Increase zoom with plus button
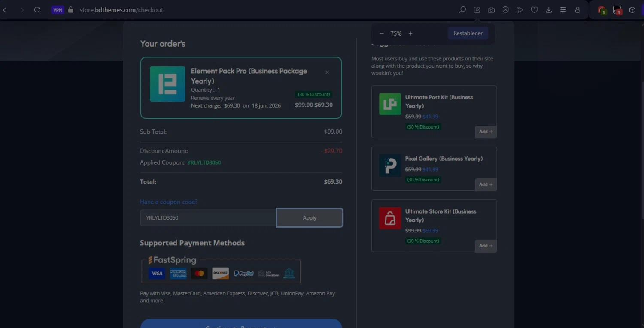 410,33
